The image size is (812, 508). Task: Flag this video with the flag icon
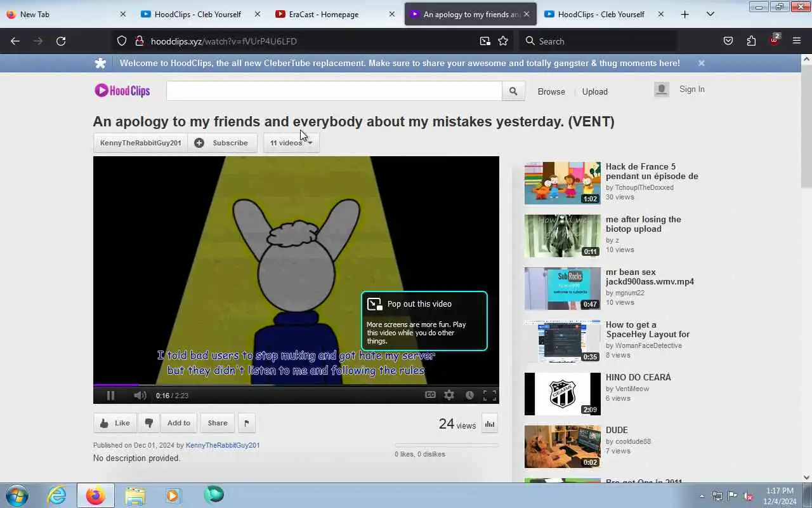247,423
